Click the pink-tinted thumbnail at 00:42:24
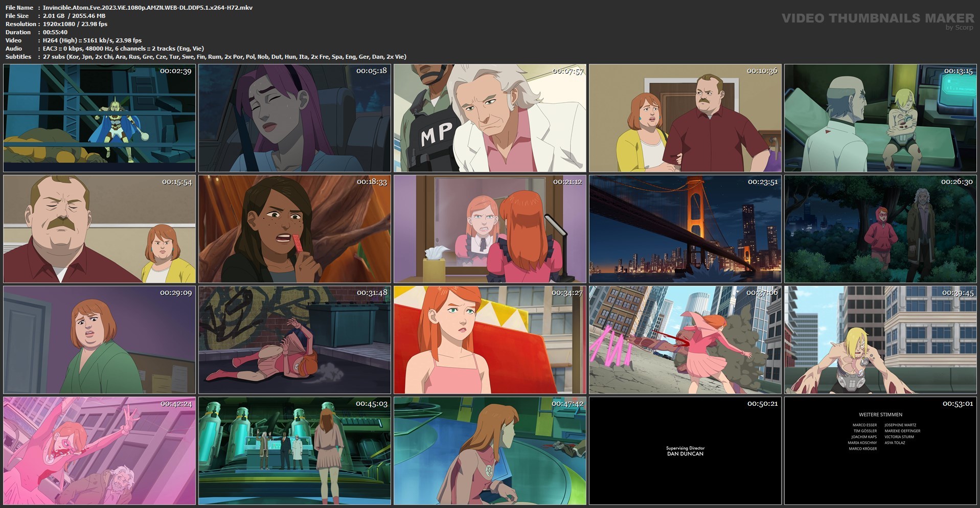980x508 pixels. tap(100, 451)
